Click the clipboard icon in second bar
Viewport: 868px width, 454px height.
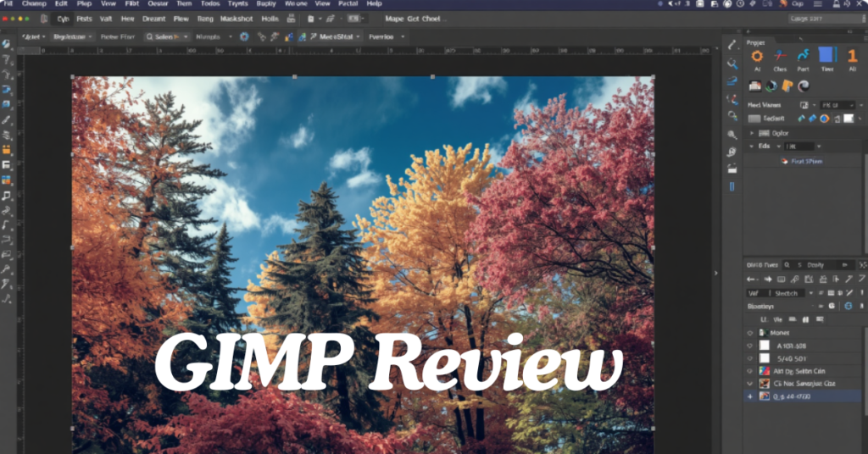coord(310,19)
